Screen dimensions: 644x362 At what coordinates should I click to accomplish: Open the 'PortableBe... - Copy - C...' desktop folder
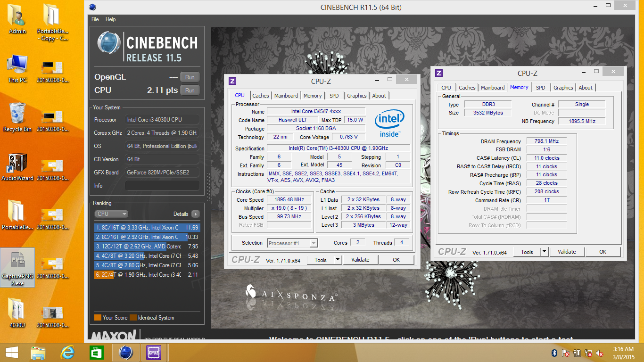pyautogui.click(x=52, y=22)
